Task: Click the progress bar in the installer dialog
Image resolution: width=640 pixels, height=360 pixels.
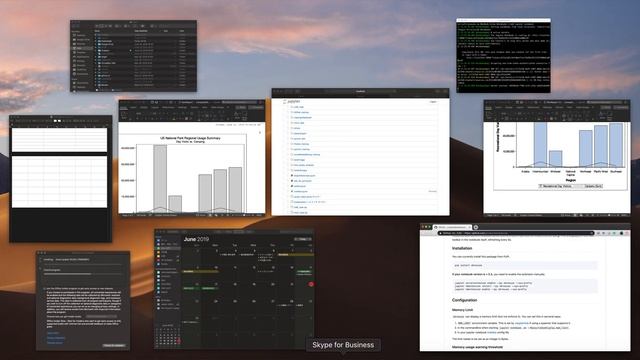Action: pyautogui.click(x=82, y=274)
